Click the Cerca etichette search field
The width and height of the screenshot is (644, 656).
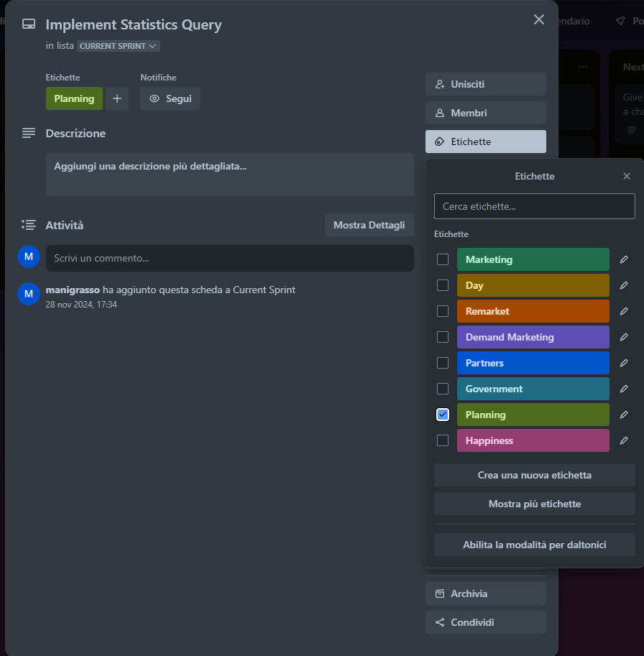534,206
